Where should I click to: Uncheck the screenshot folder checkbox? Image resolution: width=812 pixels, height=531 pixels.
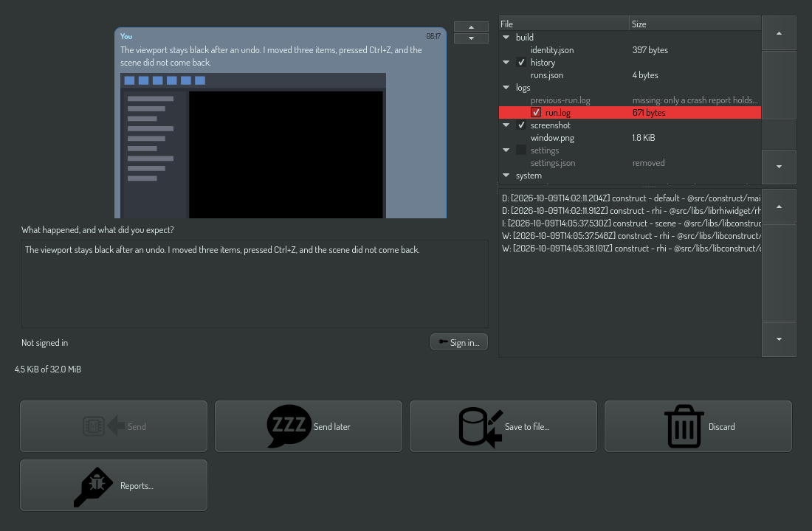[521, 125]
